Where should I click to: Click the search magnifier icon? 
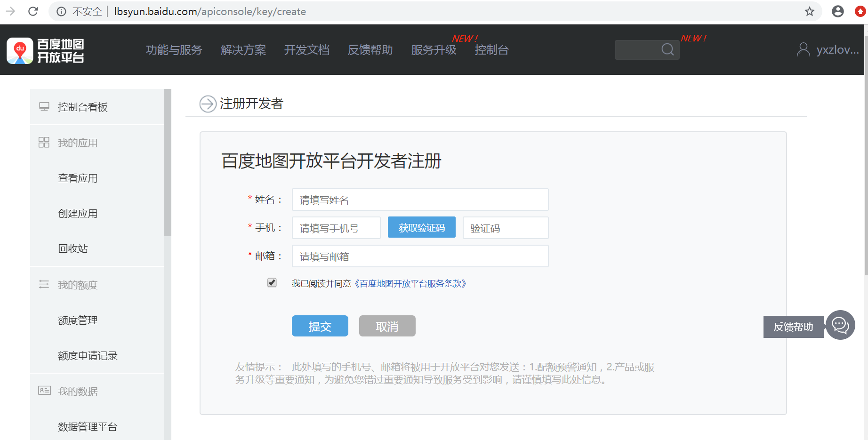pyautogui.click(x=667, y=49)
